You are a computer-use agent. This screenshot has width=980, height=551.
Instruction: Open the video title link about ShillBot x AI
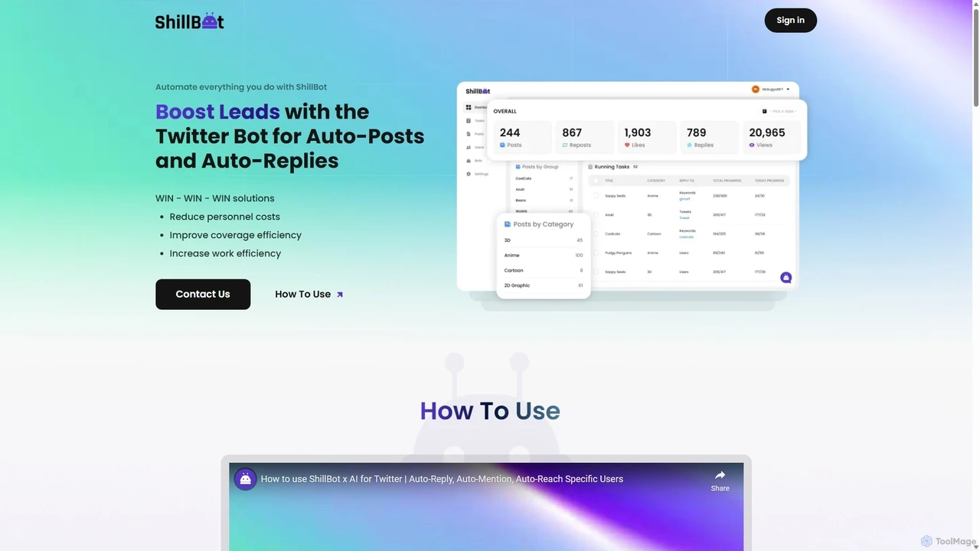click(x=442, y=479)
